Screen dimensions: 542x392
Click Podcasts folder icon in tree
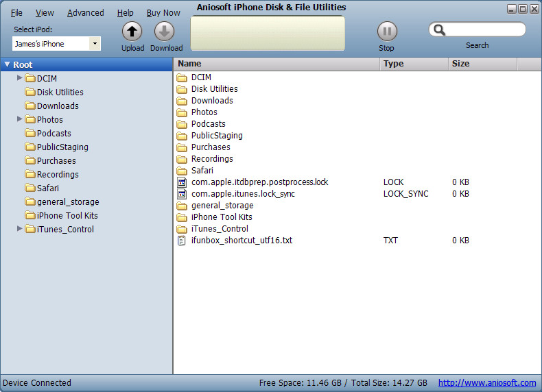coord(30,133)
